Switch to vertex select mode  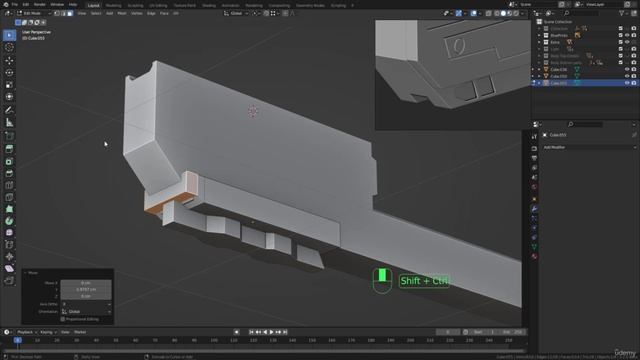pos(57,13)
